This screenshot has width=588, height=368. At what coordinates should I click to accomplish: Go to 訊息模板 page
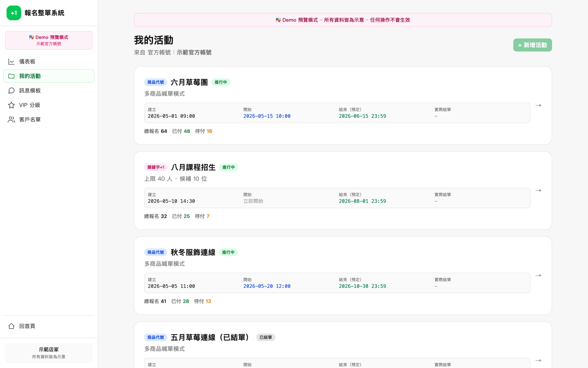click(x=49, y=91)
